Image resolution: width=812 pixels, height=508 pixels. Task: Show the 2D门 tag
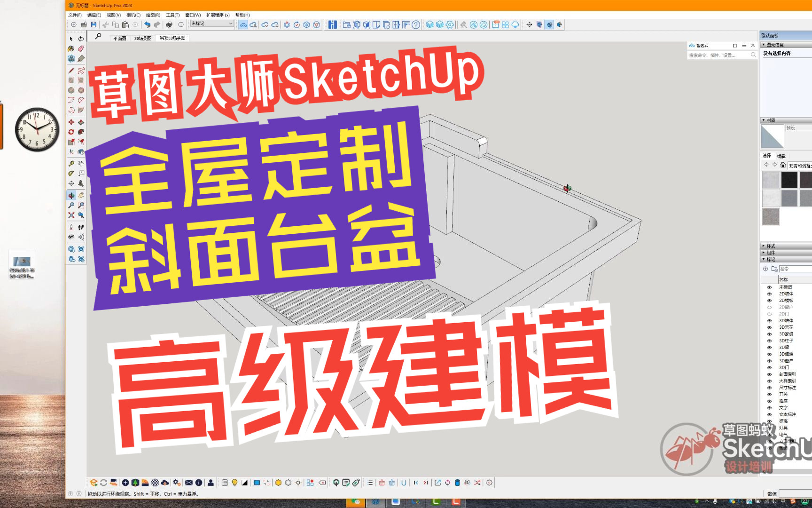tap(769, 314)
